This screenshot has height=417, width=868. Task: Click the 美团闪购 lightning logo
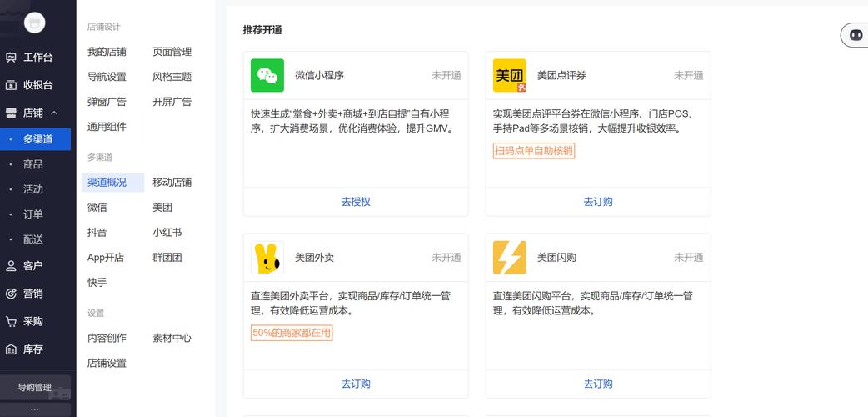pyautogui.click(x=510, y=258)
